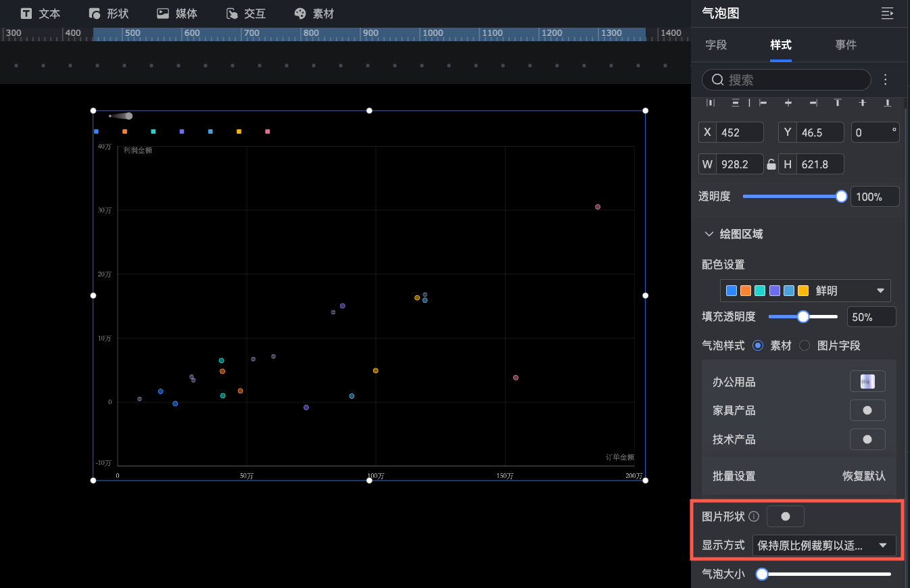Click the align top icon
This screenshot has width=910, height=588.
coord(838,103)
